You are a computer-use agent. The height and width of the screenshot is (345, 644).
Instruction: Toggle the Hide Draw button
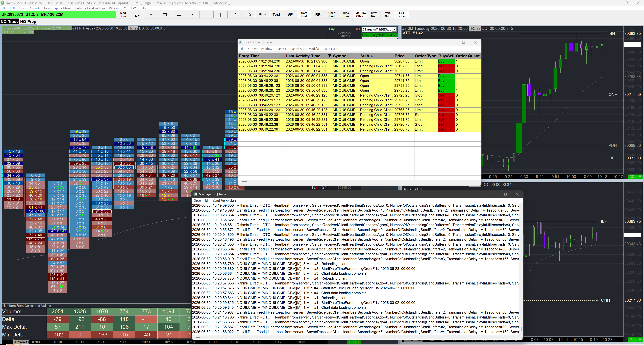(346, 14)
